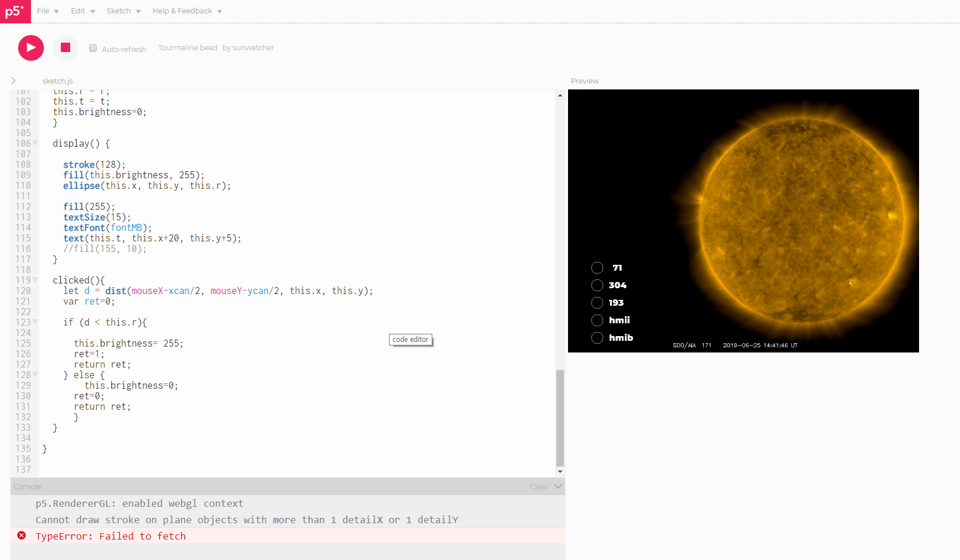Select the 71 wavelength radio circle

[x=597, y=268]
